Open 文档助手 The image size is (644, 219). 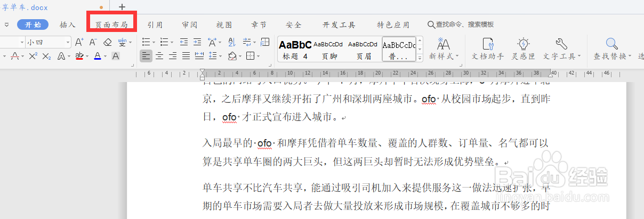tap(488, 49)
